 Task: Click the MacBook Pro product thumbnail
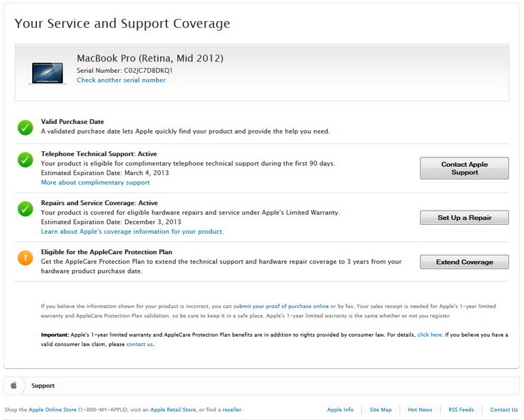(48, 73)
